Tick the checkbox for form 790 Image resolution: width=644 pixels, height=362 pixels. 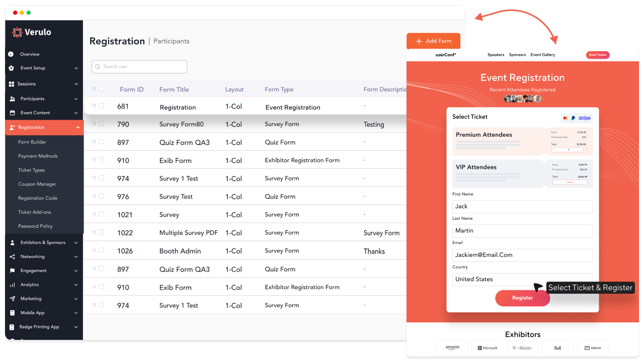[x=102, y=124]
